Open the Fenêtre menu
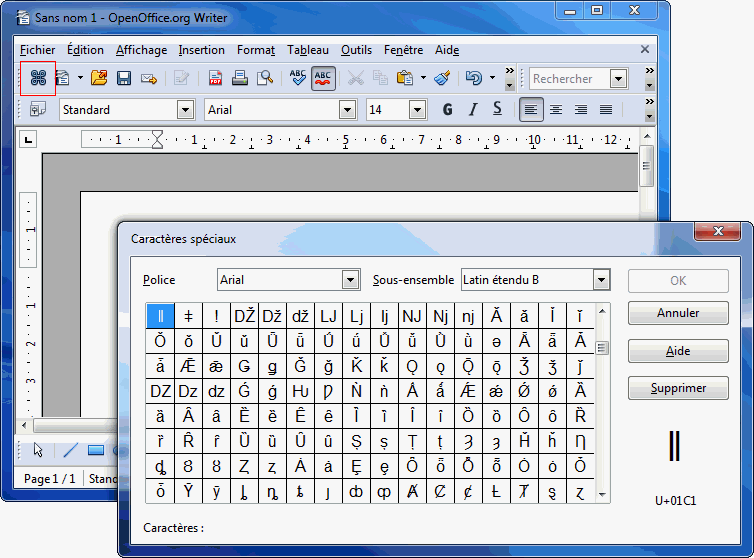The height and width of the screenshot is (558, 754). 403,50
